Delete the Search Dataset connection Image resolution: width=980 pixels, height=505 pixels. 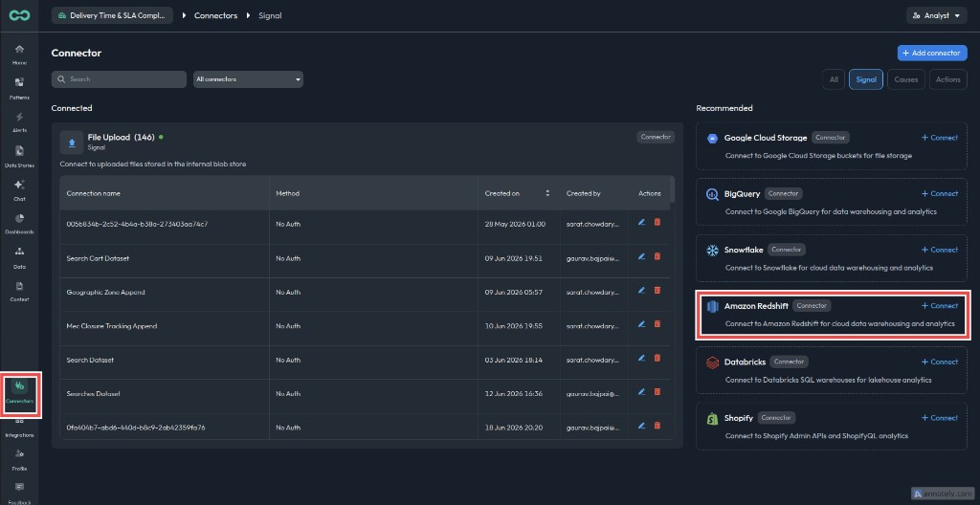(657, 358)
